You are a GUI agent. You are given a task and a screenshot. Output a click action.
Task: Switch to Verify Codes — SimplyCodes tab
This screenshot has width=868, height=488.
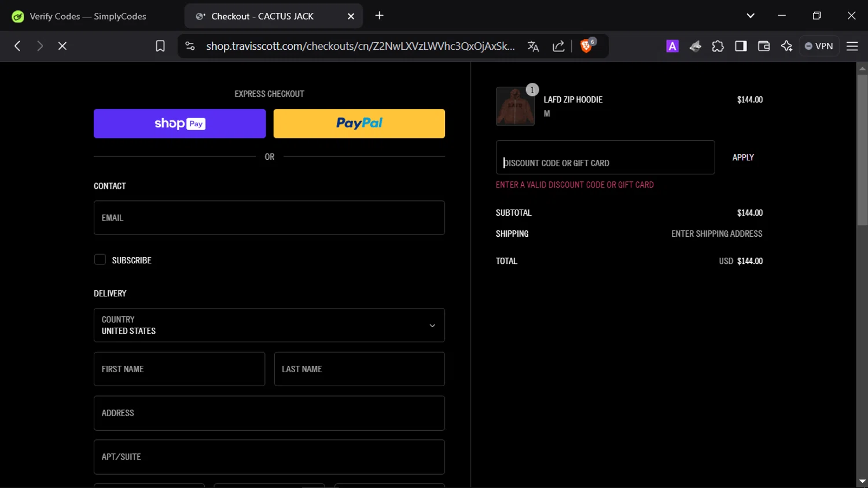[x=87, y=16]
